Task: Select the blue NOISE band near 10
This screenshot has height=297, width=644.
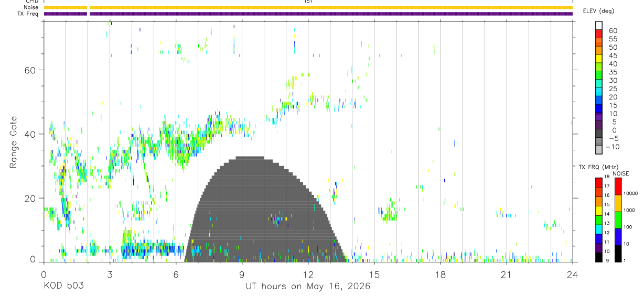Action: point(618,236)
